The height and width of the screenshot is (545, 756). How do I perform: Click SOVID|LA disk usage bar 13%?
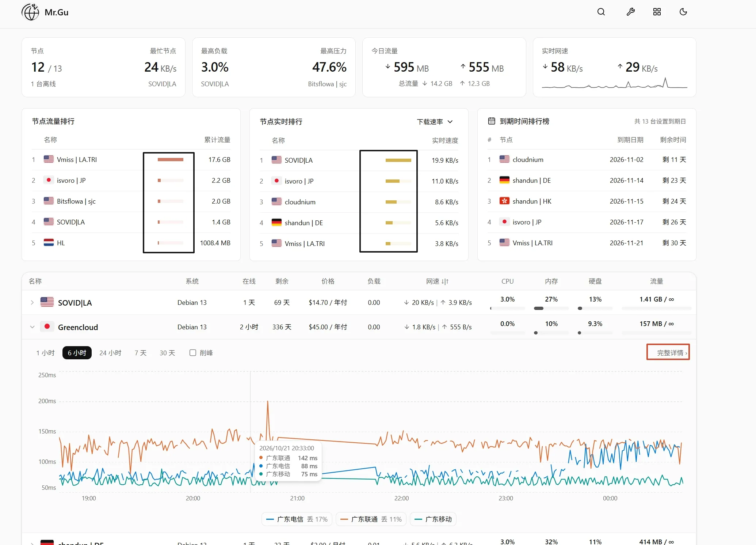click(595, 308)
